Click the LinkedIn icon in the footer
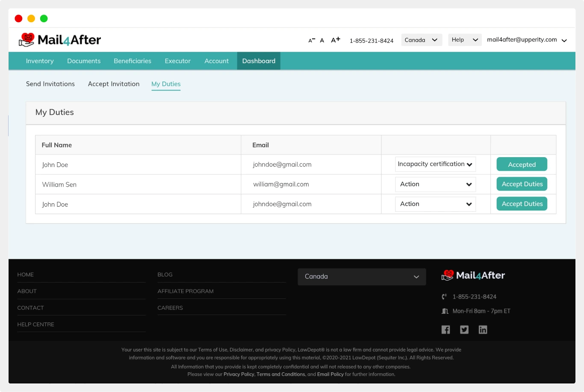The height and width of the screenshot is (392, 584). tap(483, 329)
